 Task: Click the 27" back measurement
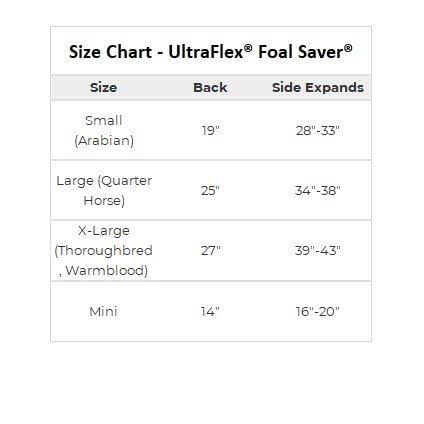211,250
